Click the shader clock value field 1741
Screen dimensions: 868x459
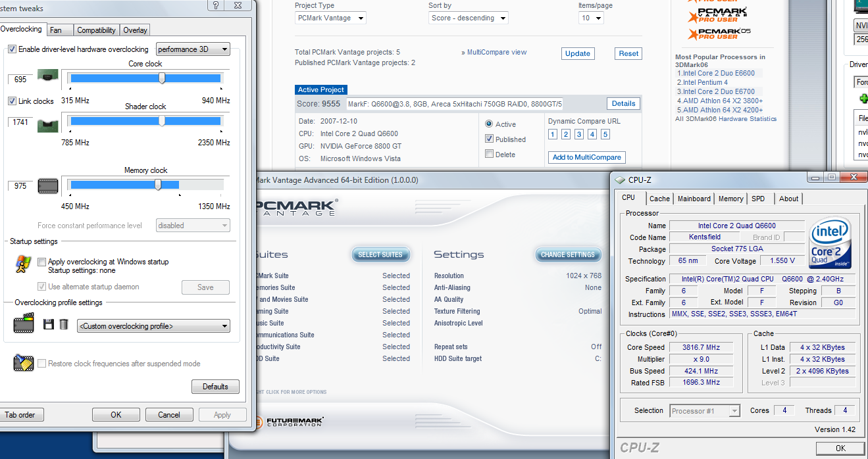click(20, 122)
